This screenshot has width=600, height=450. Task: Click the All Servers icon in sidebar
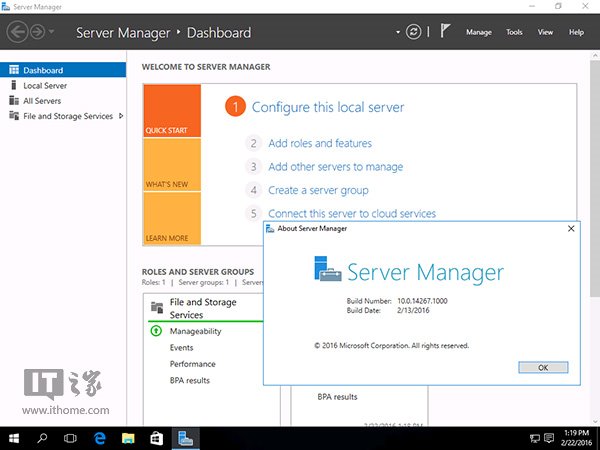tap(14, 100)
